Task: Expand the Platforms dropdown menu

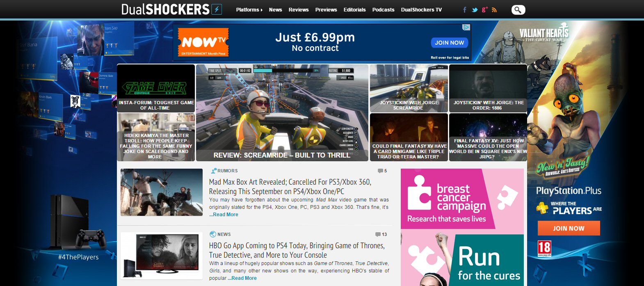Action: point(249,10)
